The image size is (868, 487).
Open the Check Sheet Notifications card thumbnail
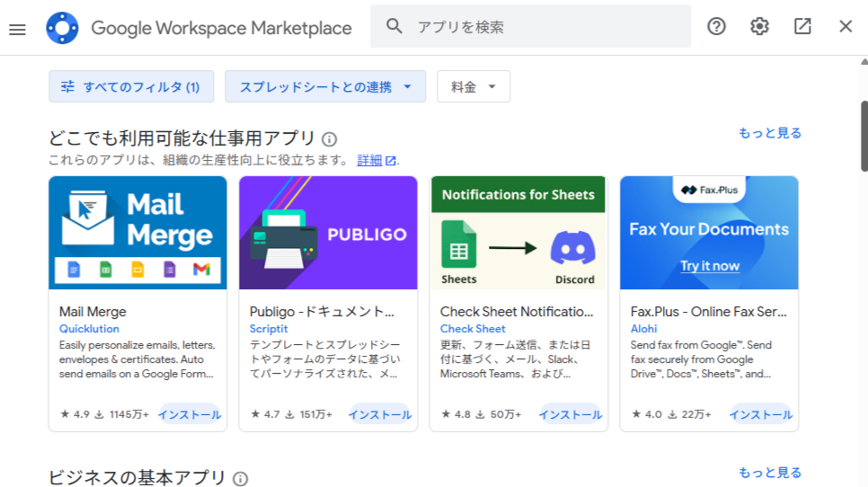(x=518, y=233)
